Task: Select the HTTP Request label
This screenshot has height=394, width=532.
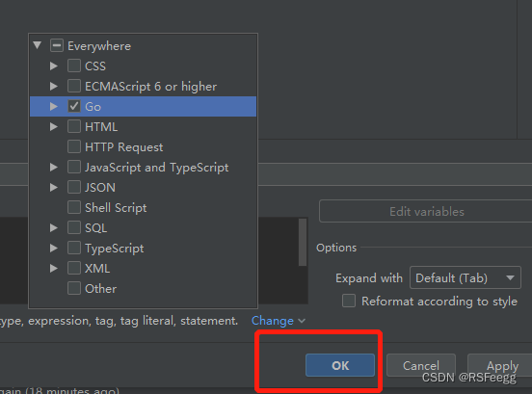Action: pyautogui.click(x=123, y=147)
